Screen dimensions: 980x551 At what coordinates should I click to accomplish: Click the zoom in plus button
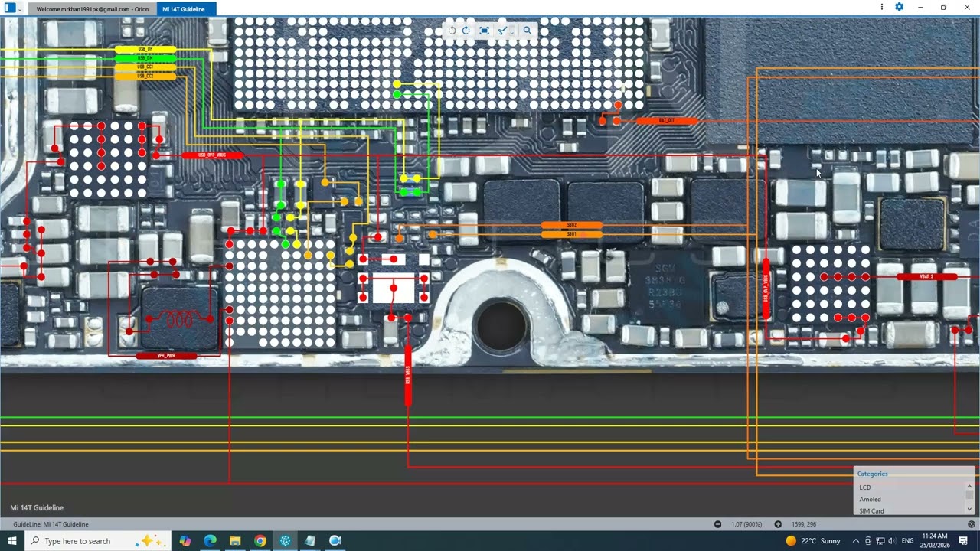(x=778, y=524)
